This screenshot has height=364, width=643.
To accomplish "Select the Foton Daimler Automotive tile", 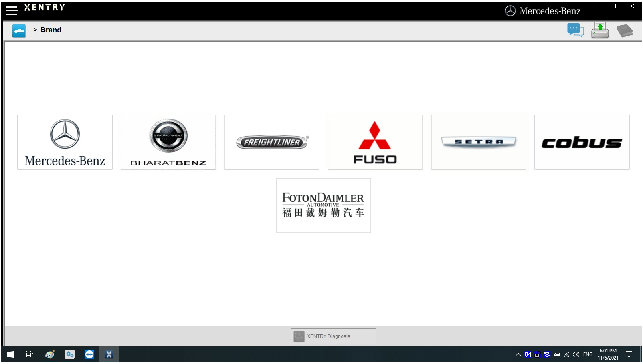I will 324,205.
